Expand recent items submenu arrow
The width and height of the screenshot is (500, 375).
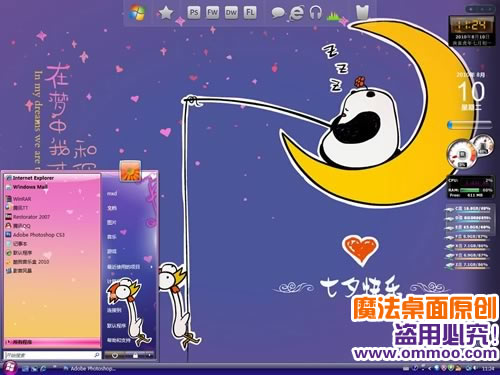coord(152,267)
